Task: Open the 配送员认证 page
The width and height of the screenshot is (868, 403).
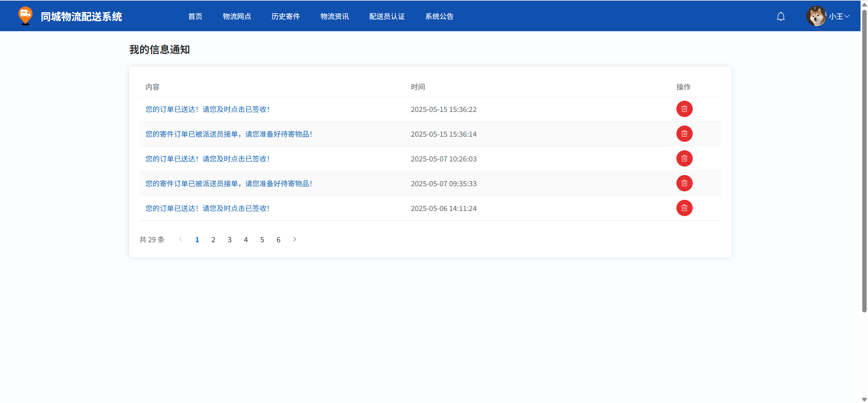Action: [x=387, y=16]
